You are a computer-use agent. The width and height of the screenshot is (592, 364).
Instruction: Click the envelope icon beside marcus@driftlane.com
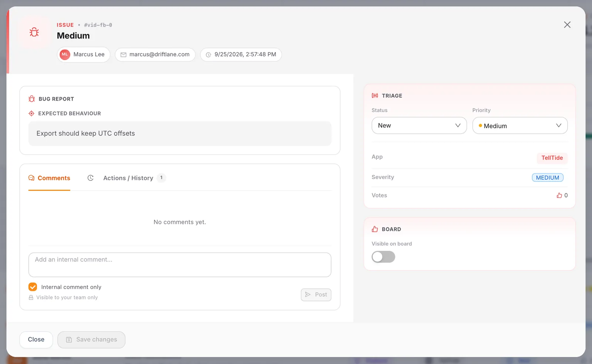(x=124, y=55)
